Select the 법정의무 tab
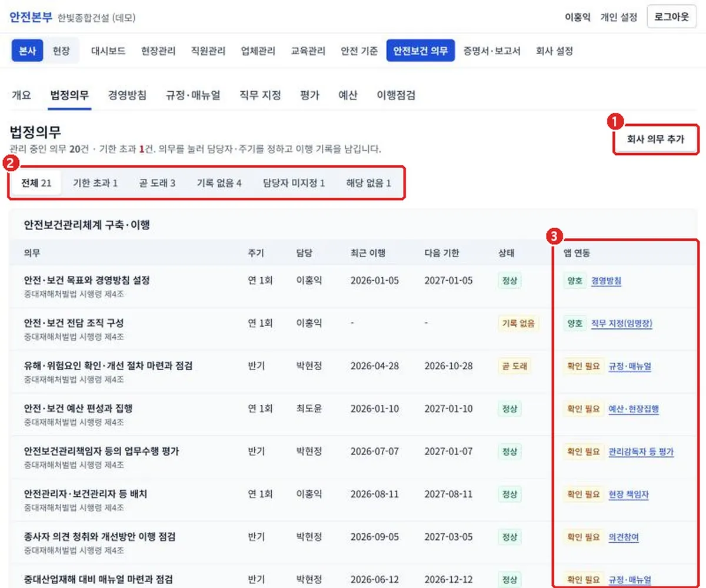Screen dimensions: 706x588 coord(70,95)
